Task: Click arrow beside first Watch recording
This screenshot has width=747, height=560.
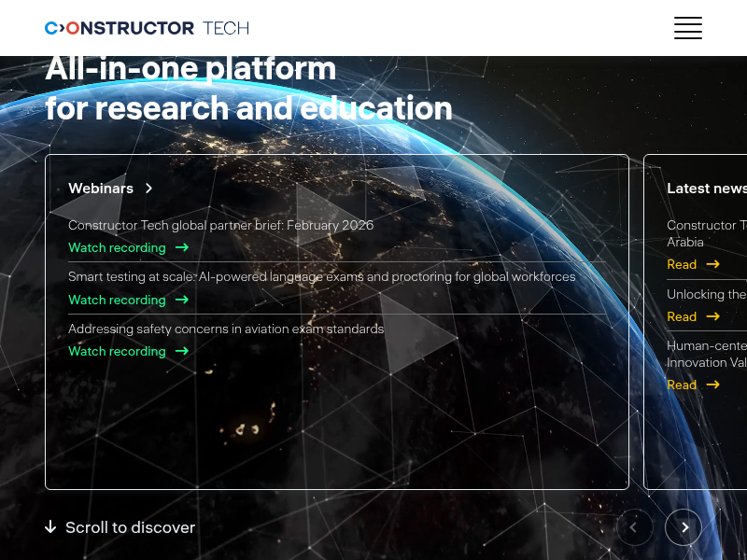Action: pos(182,247)
